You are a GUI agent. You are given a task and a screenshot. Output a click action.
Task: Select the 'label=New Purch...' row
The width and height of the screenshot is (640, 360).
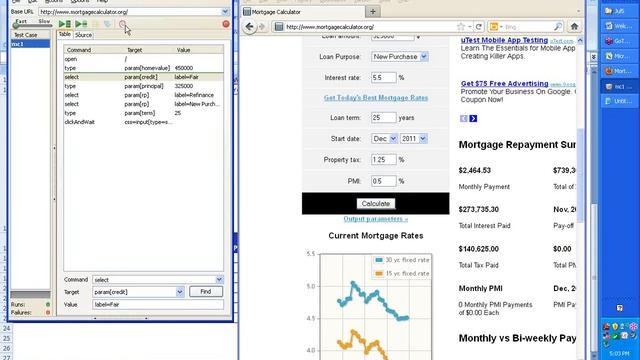click(143, 104)
